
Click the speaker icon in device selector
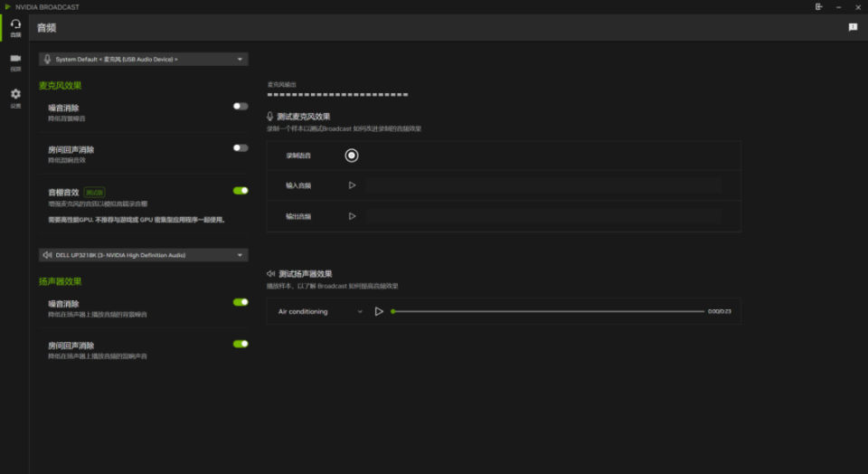click(48, 255)
